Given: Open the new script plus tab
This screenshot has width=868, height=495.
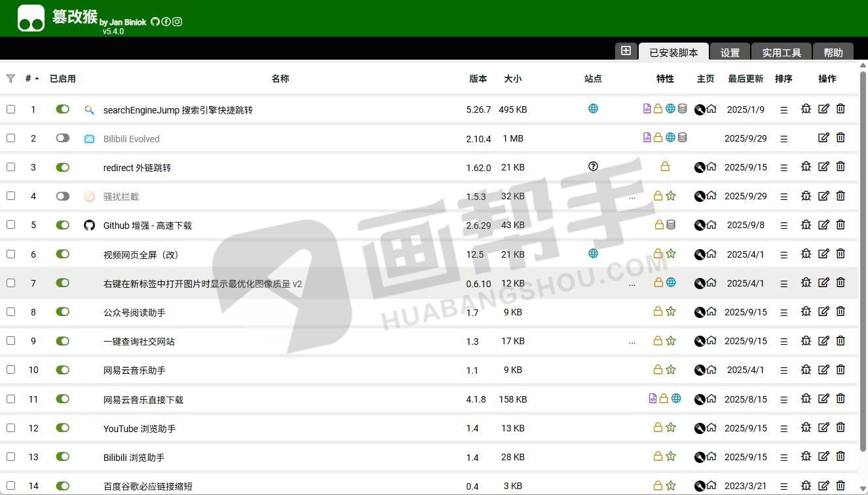Looking at the screenshot, I should [x=626, y=51].
